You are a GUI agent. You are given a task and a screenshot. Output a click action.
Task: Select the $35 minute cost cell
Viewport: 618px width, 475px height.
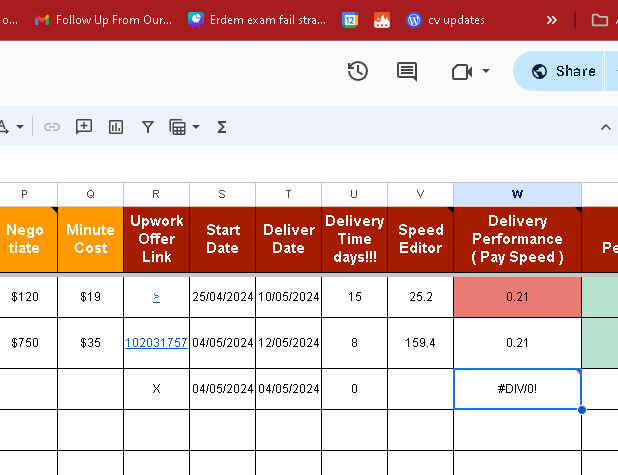click(91, 343)
